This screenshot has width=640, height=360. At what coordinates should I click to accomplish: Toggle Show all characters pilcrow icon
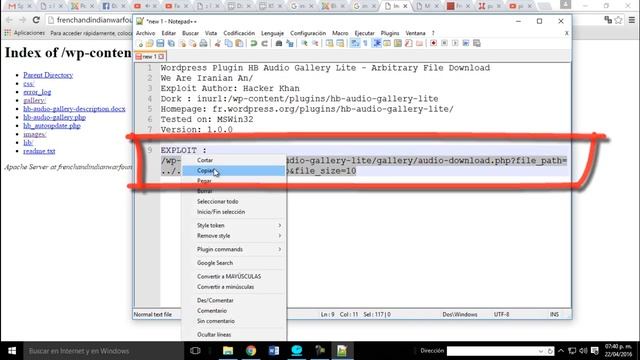(365, 43)
